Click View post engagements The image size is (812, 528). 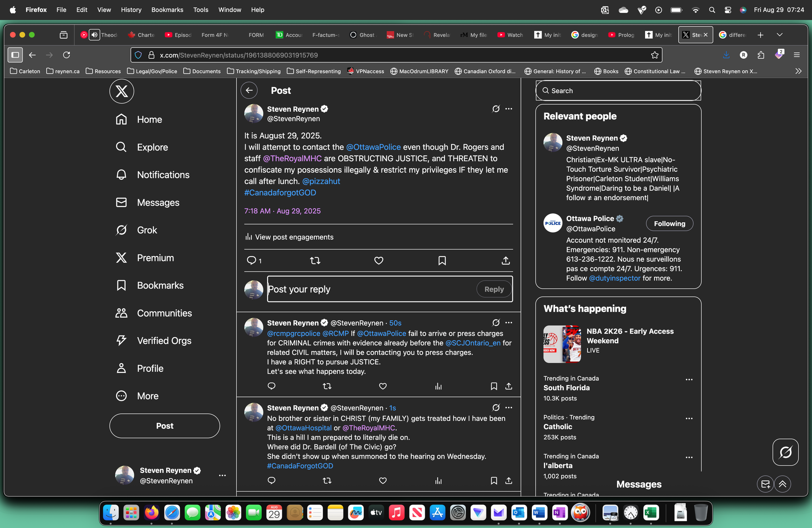[x=289, y=237]
